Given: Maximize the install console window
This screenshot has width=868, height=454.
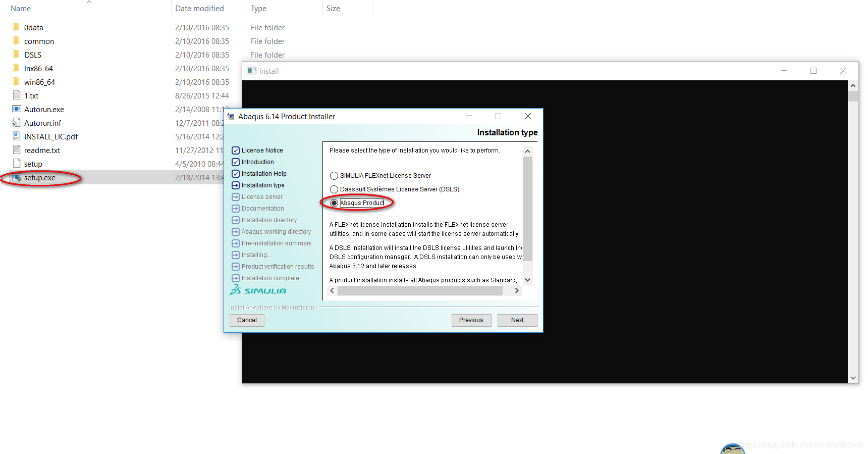Looking at the screenshot, I should coord(813,71).
